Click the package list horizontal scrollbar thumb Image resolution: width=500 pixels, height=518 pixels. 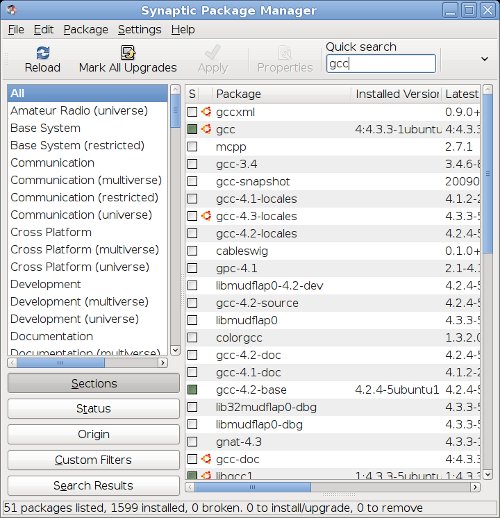click(x=252, y=487)
